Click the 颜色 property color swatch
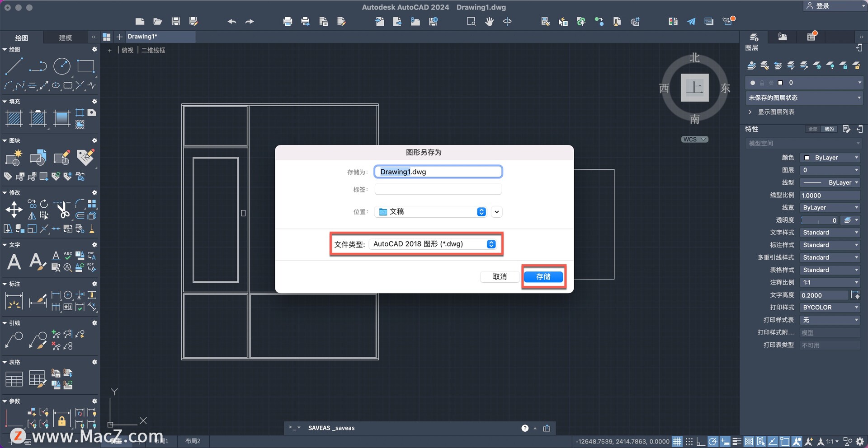868x448 pixels. (807, 158)
